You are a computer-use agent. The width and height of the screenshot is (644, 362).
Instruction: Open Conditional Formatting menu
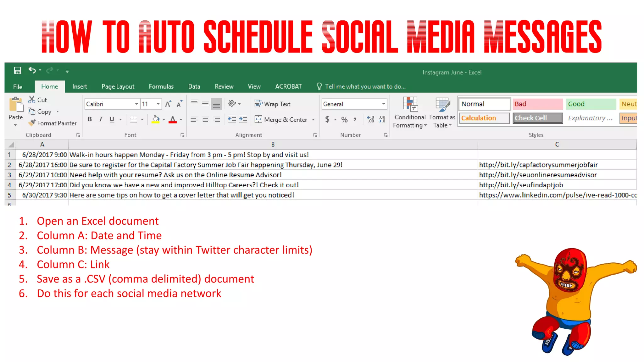point(410,112)
